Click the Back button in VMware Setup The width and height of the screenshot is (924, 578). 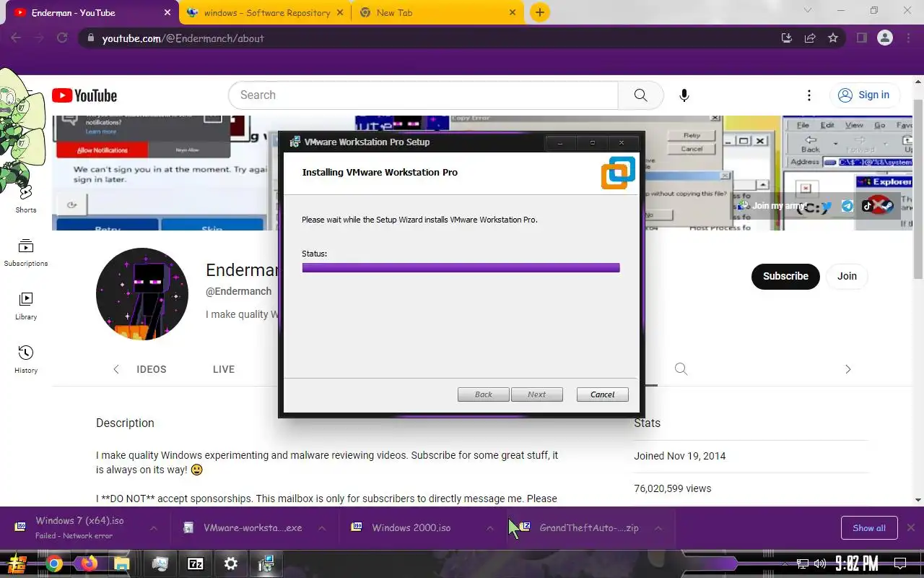pos(484,394)
